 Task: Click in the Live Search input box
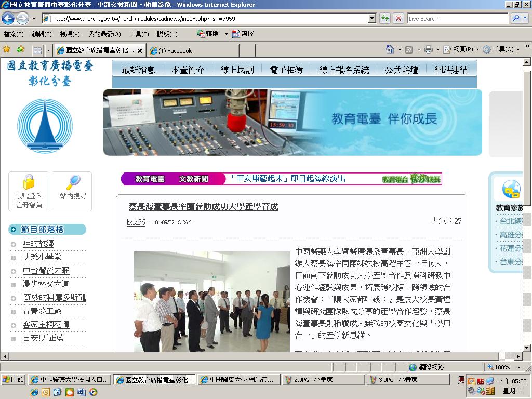click(x=457, y=18)
